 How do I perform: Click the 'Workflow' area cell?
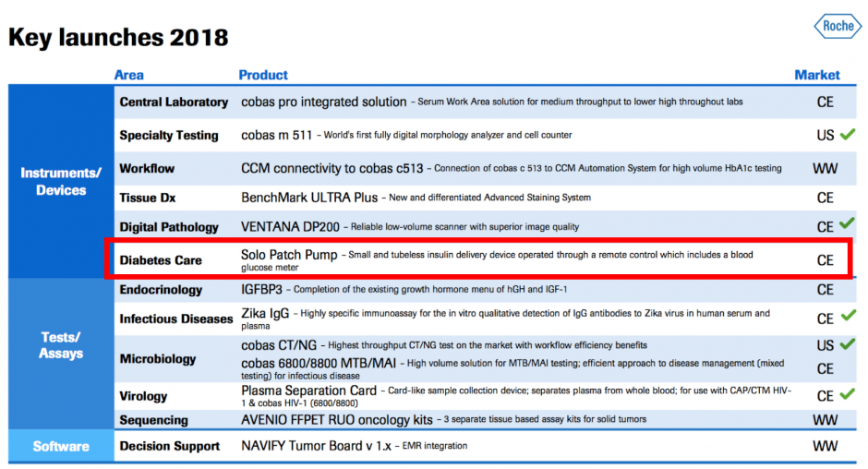pos(147,168)
